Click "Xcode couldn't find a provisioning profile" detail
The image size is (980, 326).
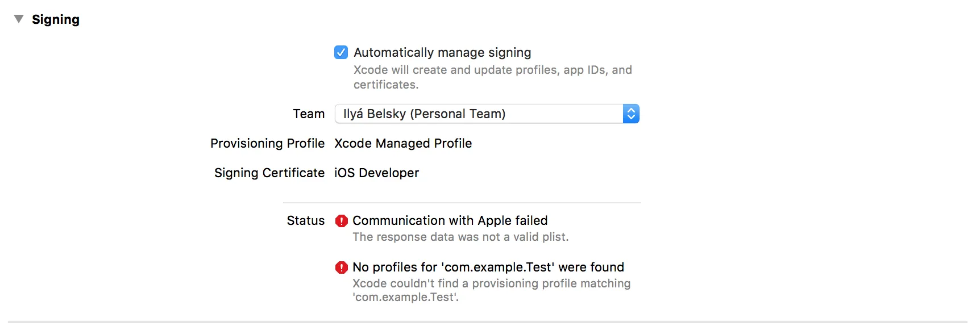(491, 283)
